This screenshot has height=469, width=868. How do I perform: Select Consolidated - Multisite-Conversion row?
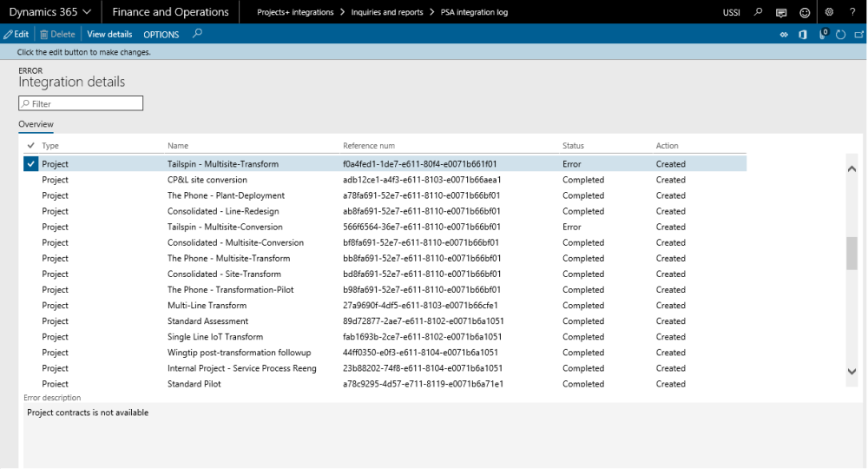point(385,242)
